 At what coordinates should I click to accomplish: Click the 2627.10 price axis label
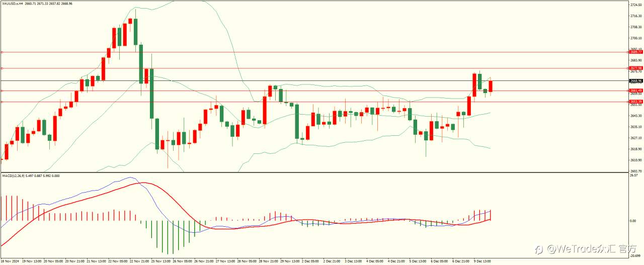636,138
